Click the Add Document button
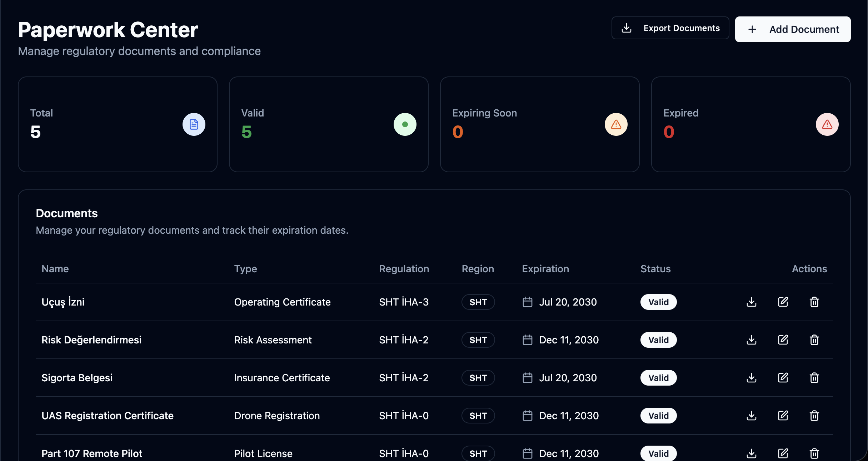Viewport: 868px width, 461px height. (x=793, y=29)
